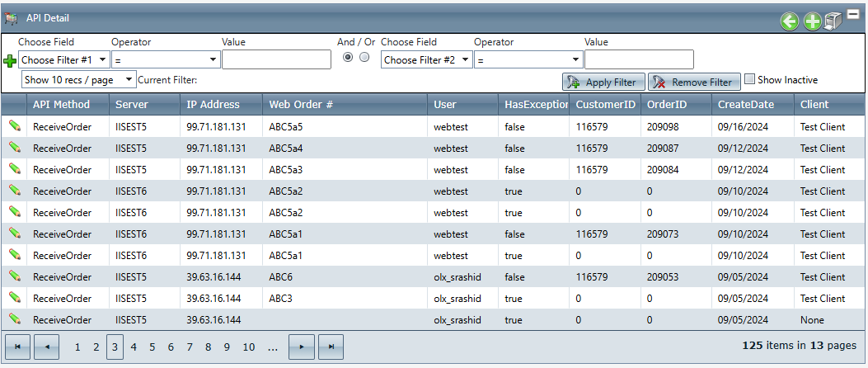Sort by Web Order # column header
Screen dimensions: 868x368
tap(300, 105)
